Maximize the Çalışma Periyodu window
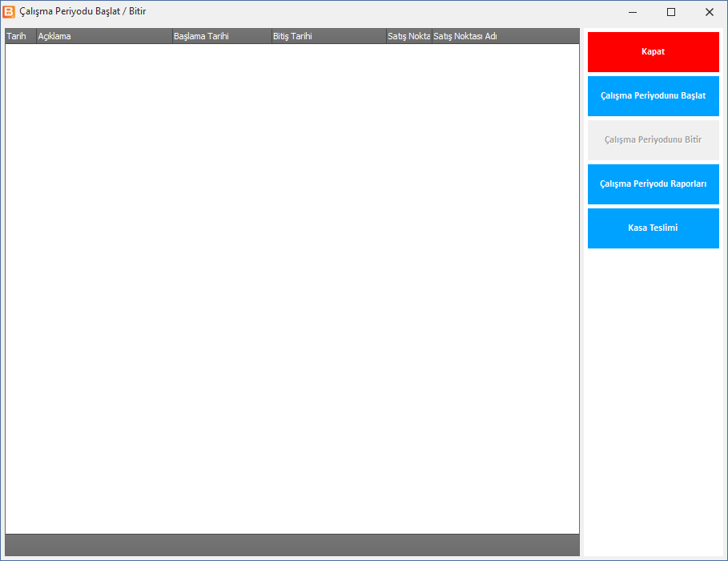728x561 pixels. point(671,12)
